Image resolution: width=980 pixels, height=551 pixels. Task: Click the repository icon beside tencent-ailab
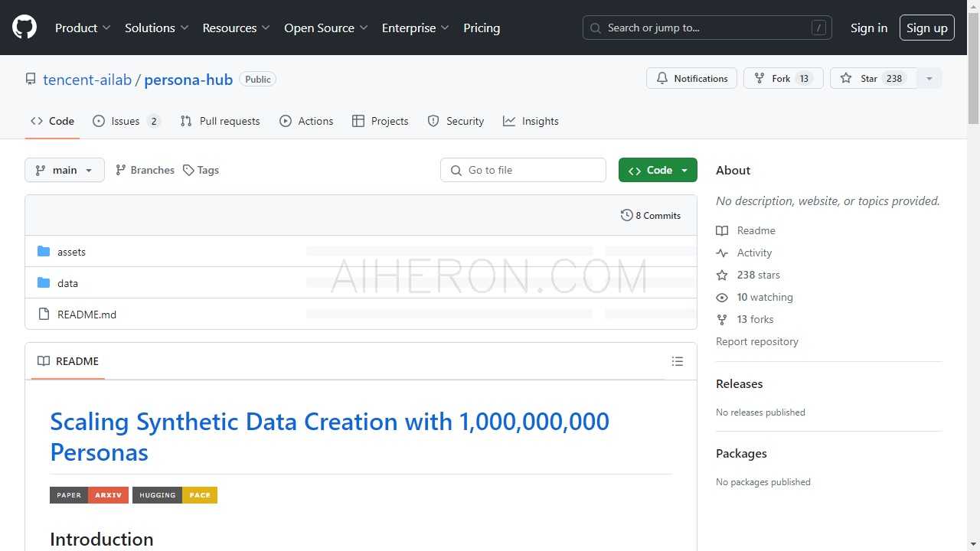click(31, 79)
